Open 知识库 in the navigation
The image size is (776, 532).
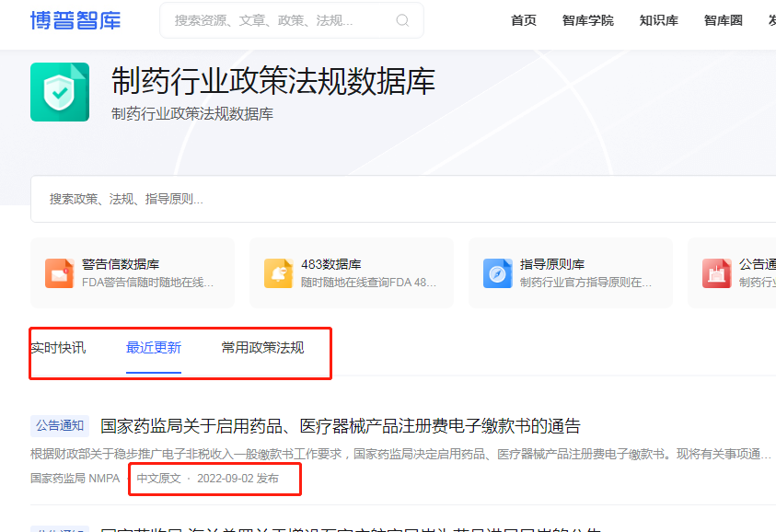click(659, 20)
